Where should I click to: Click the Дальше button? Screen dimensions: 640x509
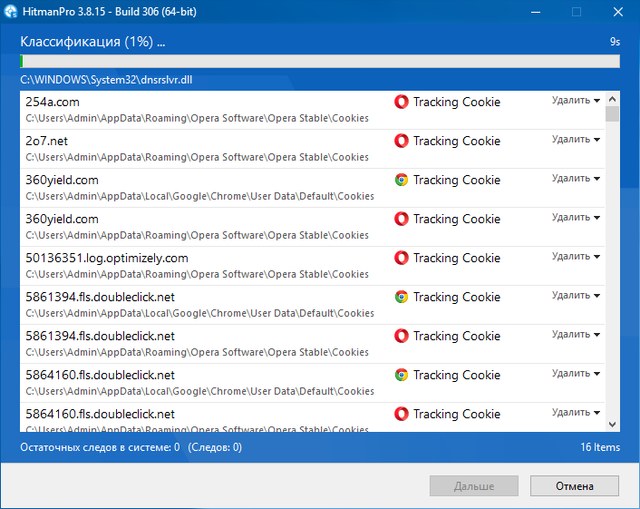pos(474,486)
